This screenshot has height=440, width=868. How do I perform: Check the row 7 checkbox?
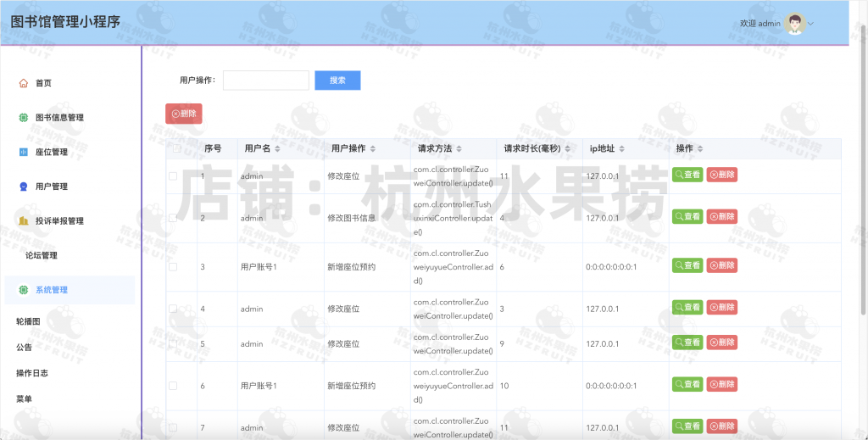(173, 428)
